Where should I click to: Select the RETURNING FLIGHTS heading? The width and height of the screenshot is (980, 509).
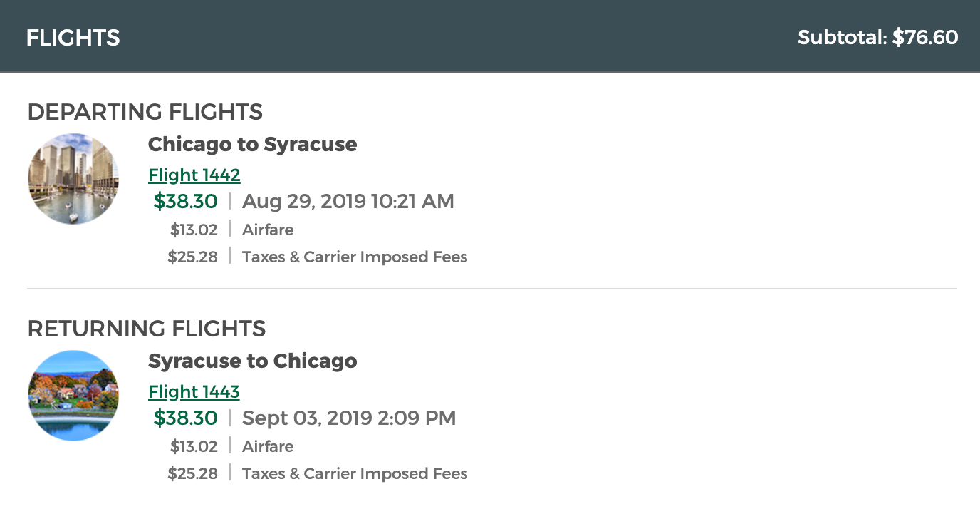[146, 329]
